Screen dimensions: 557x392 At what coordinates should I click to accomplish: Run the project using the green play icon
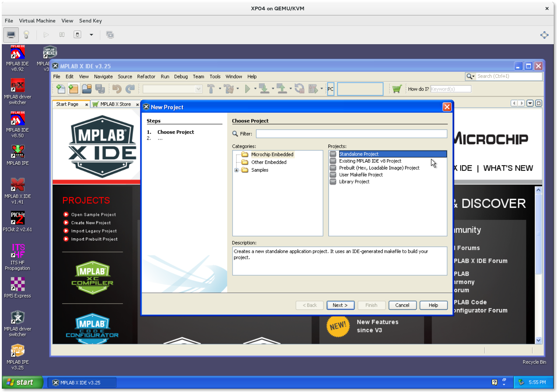pyautogui.click(x=248, y=89)
